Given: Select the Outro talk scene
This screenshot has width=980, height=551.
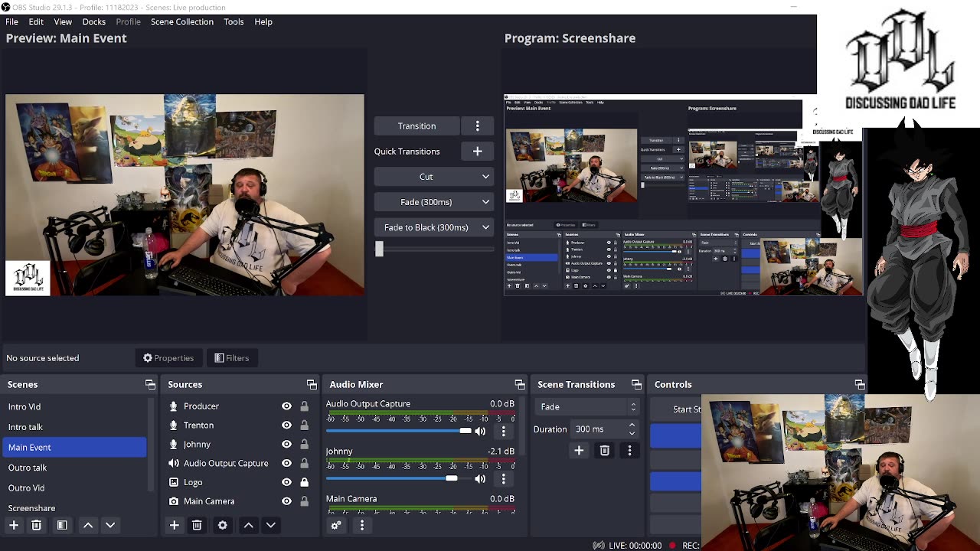Looking at the screenshot, I should pos(73,468).
